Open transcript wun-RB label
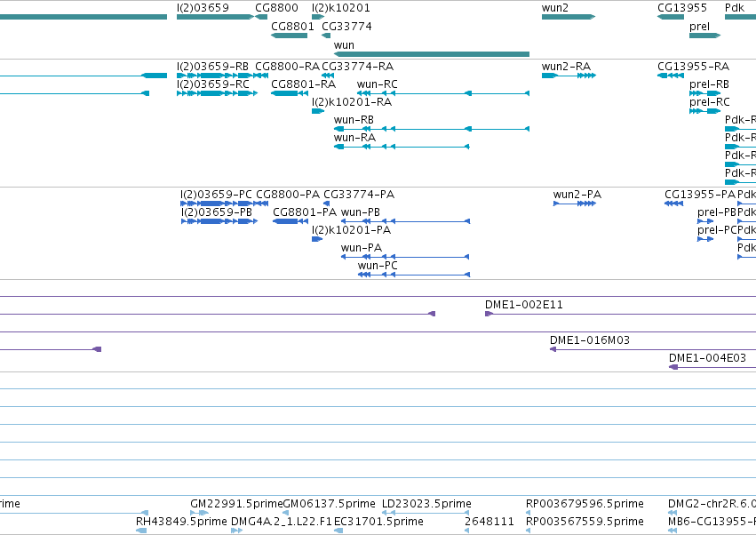 [354, 120]
